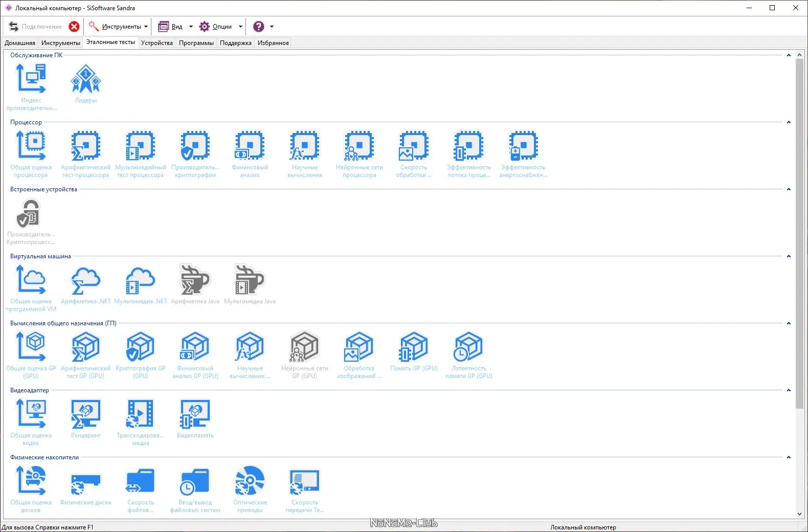This screenshot has width=808, height=532.
Task: Open media transcoding benchmark
Action: coord(141,422)
